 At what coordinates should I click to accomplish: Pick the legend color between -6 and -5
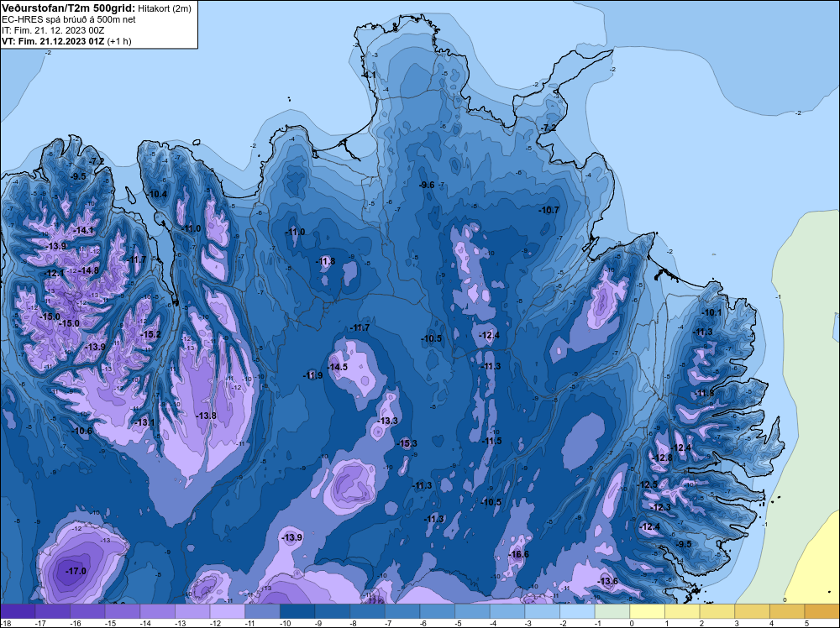437,611
